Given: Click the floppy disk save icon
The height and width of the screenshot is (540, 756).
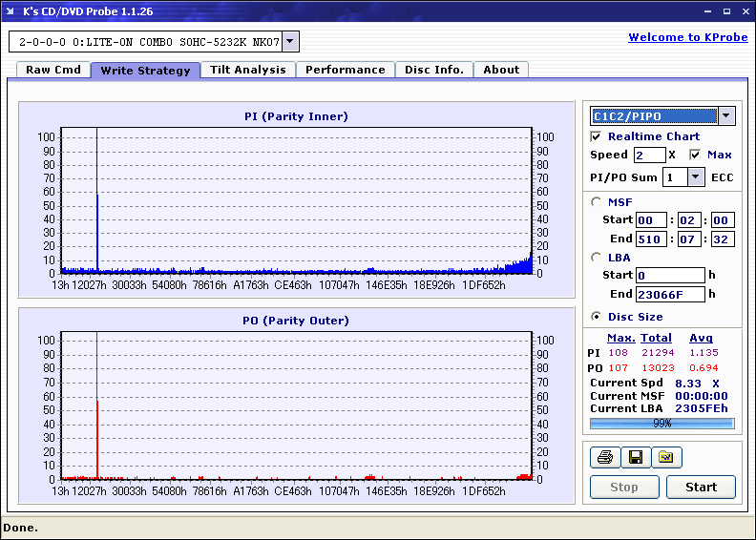Looking at the screenshot, I should pos(636,457).
